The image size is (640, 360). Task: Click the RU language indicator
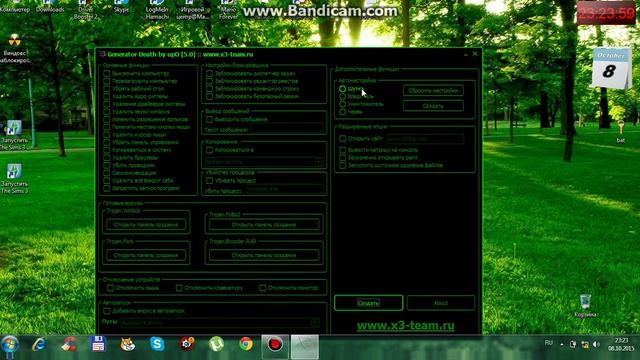[549, 343]
